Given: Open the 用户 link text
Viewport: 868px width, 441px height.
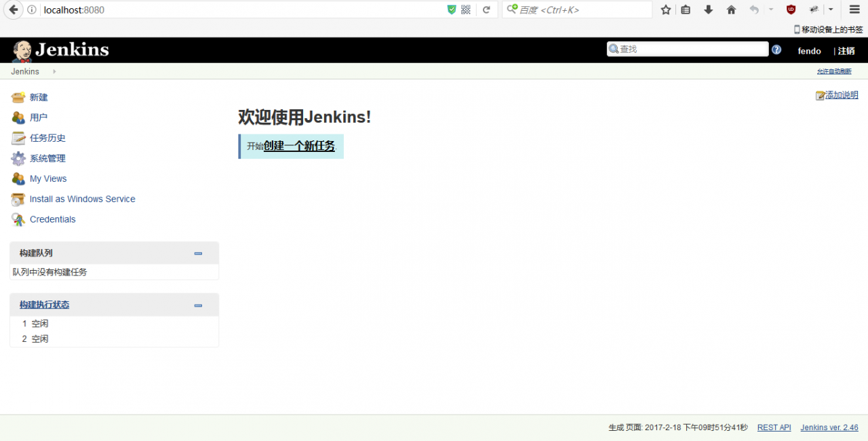Looking at the screenshot, I should (x=39, y=117).
